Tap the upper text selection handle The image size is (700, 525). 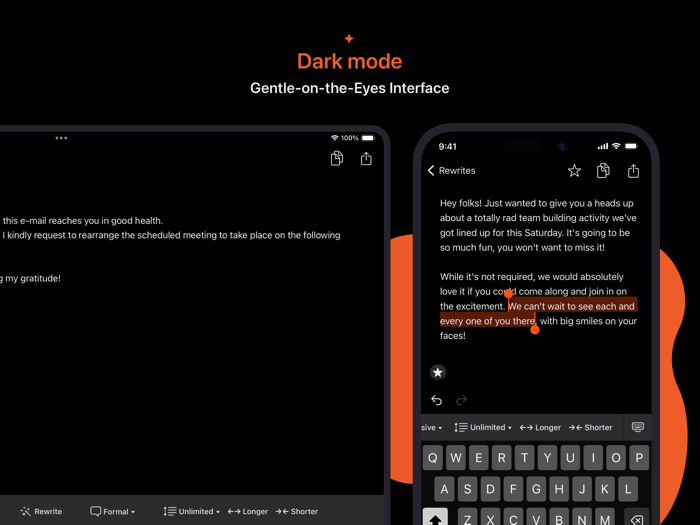point(508,293)
